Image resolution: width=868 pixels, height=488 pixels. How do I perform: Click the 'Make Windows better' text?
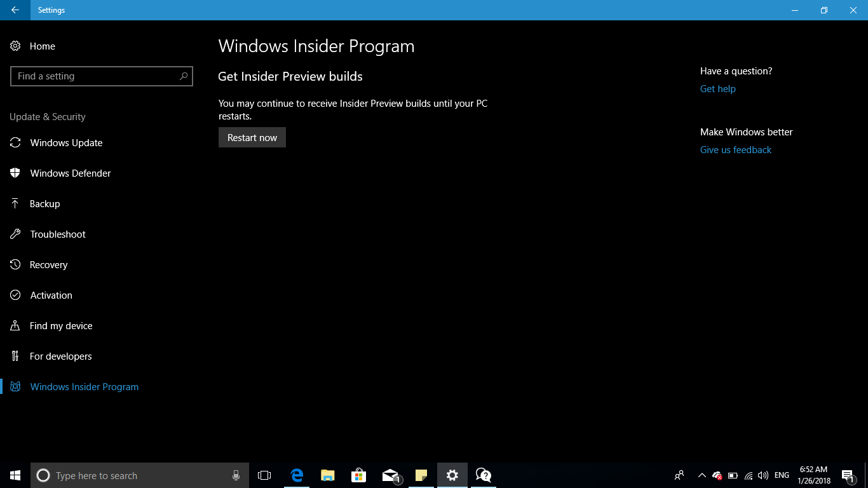click(747, 132)
